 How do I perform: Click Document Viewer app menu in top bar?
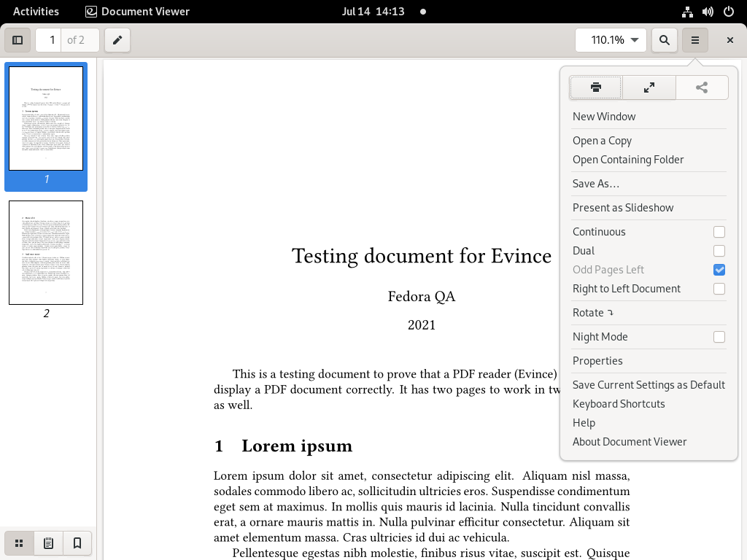tap(138, 12)
